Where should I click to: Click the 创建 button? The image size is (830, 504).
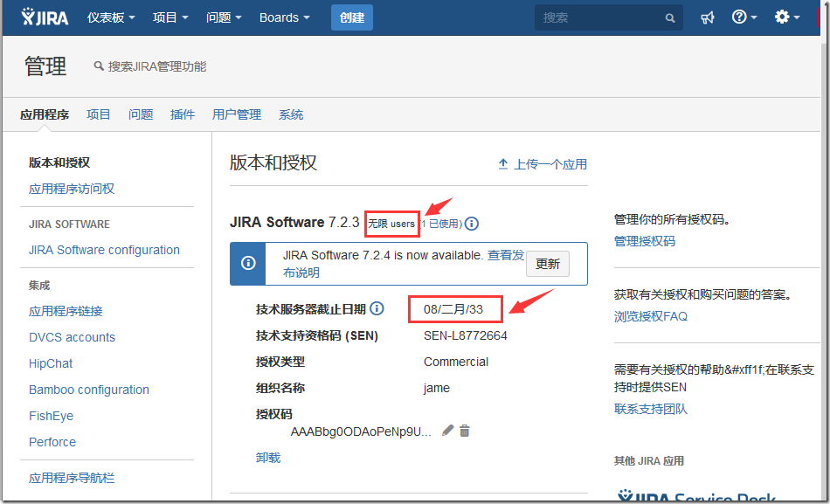(x=352, y=17)
